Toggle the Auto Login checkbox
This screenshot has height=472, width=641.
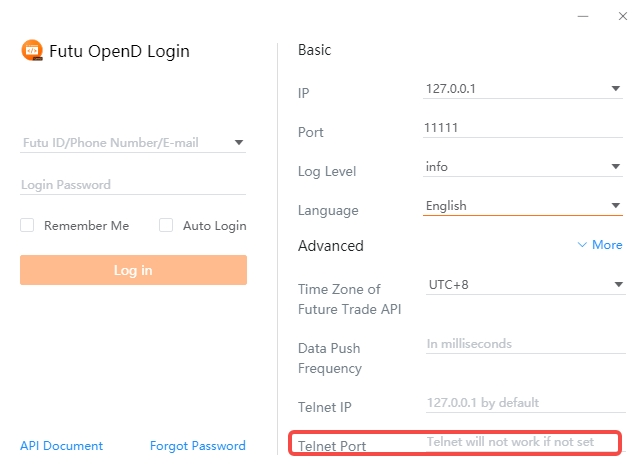click(x=166, y=226)
